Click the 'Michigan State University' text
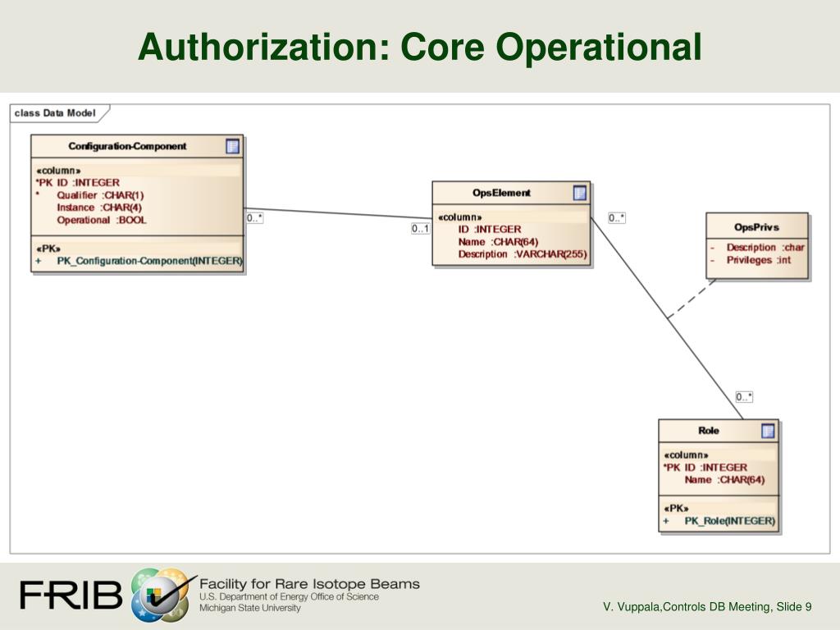840x630 pixels. (x=250, y=608)
